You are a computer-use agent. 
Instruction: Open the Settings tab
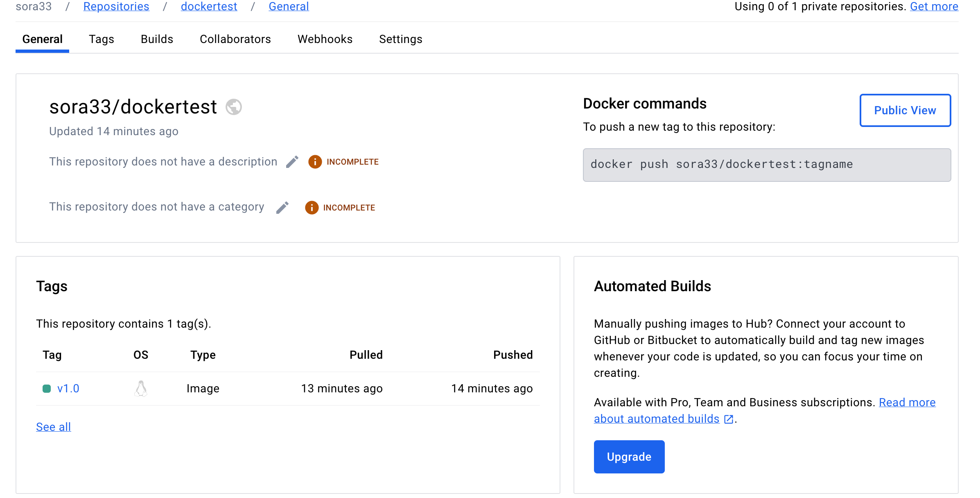pos(400,39)
